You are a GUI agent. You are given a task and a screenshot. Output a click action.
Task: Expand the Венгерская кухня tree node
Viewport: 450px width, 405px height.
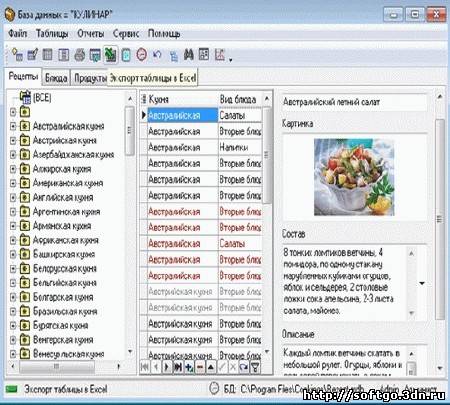tap(13, 340)
